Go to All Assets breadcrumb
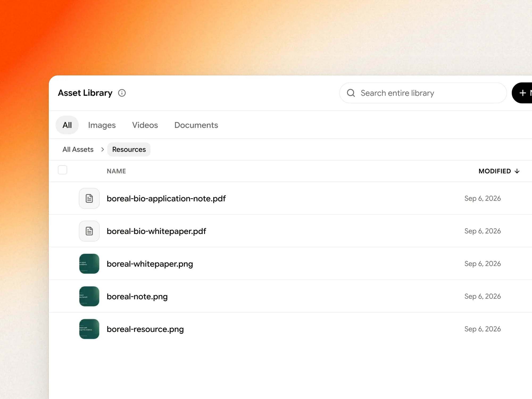The image size is (532, 399). click(78, 149)
